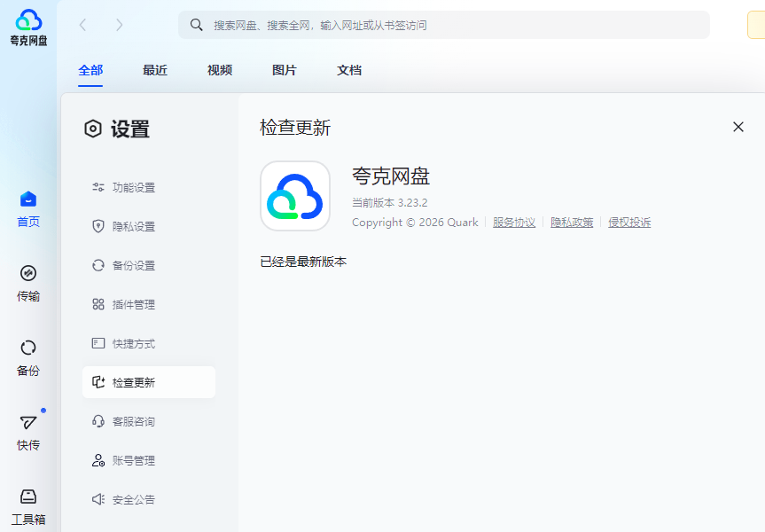The image size is (765, 532).
Task: Open the 服务协议 service agreement link
Action: (514, 223)
